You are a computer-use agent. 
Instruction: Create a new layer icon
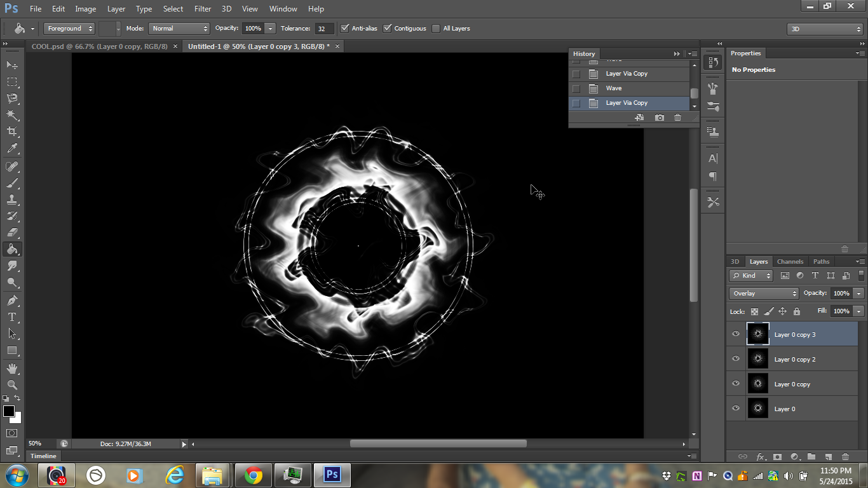coord(828,457)
